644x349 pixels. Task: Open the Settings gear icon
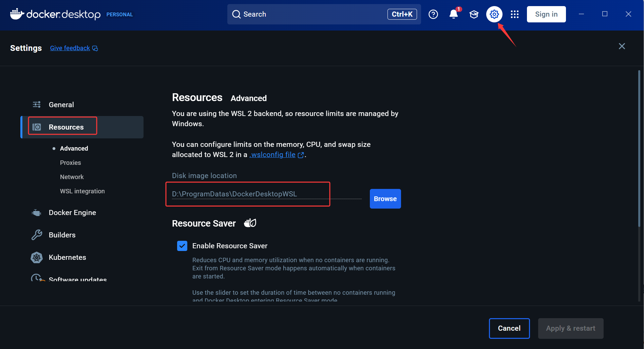click(x=494, y=14)
